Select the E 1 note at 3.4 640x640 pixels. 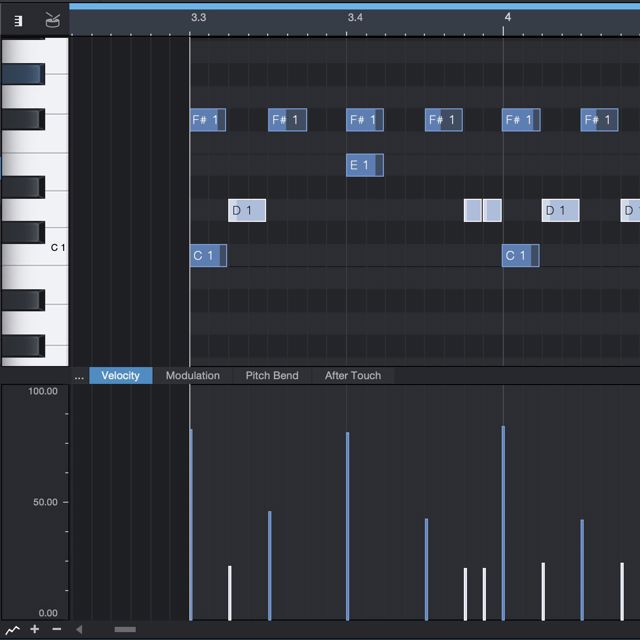364,165
